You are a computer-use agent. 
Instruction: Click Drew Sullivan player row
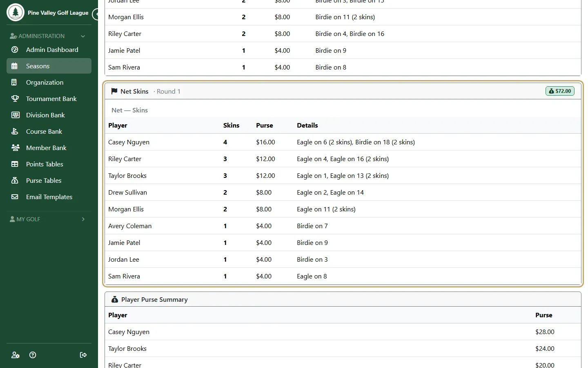coord(343,192)
